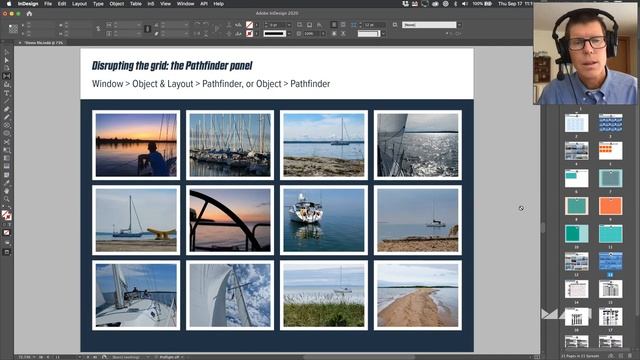
Task: Click the control bar stroke color swatch
Action: (249, 33)
